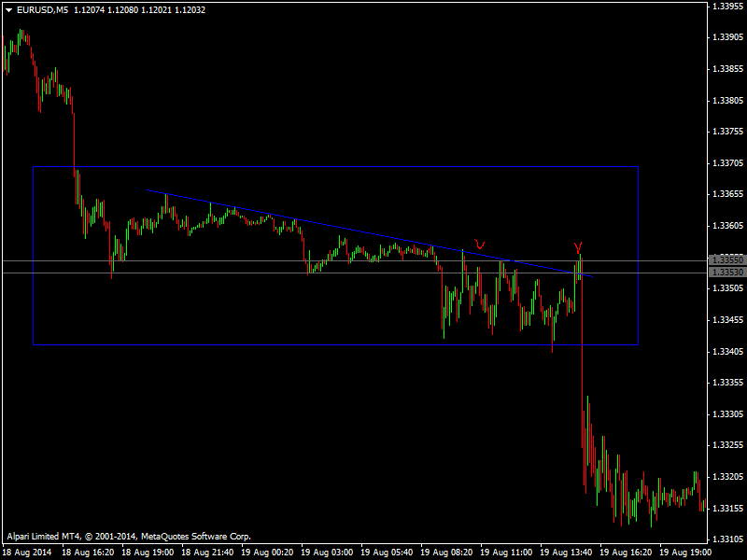Click the 19 Aug 08:20 time label
This screenshot has height=560, width=747.
pyautogui.click(x=446, y=553)
